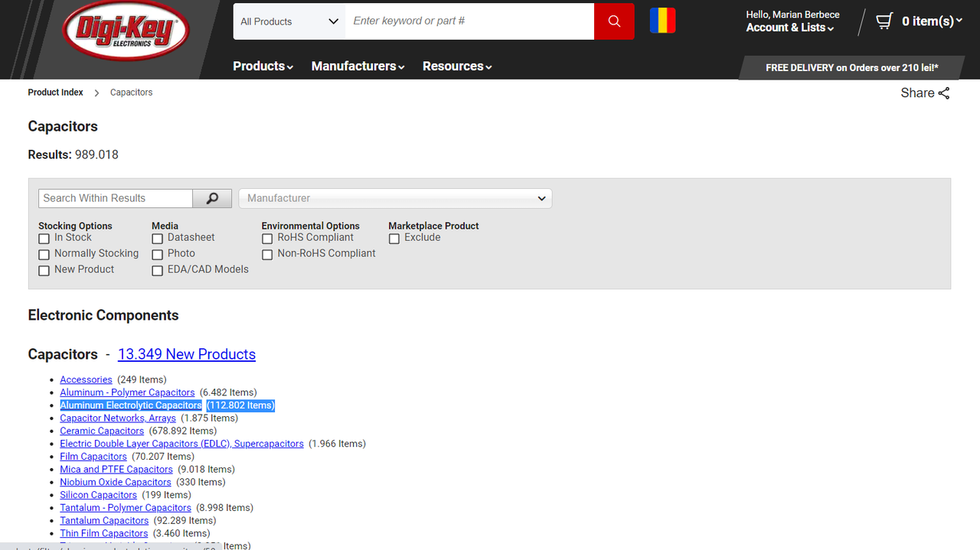Check the Datasheet media filter
The height and width of the screenshot is (550, 980).
point(157,239)
